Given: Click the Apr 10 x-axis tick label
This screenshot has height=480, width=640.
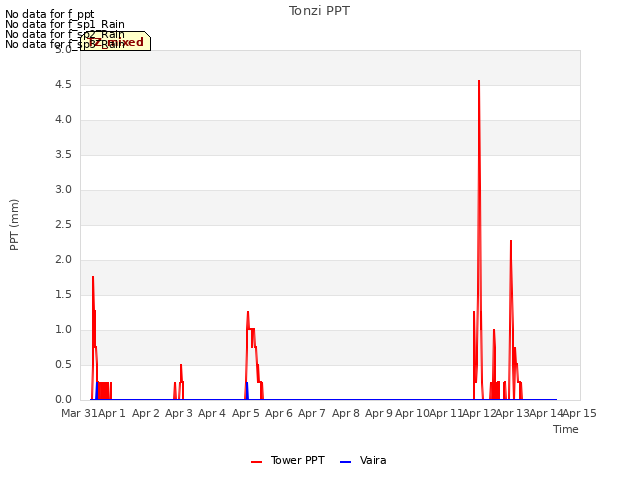Looking at the screenshot, I should 412,413.
